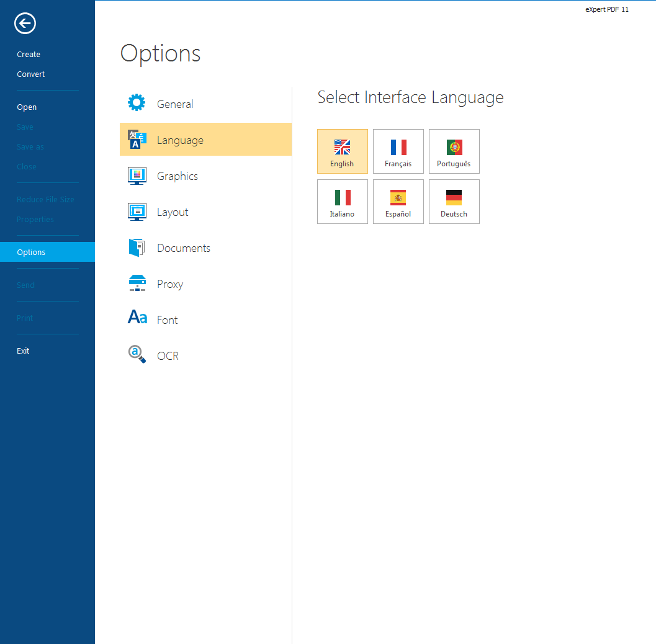Open Proxy options label
The width and height of the screenshot is (656, 644).
point(170,284)
